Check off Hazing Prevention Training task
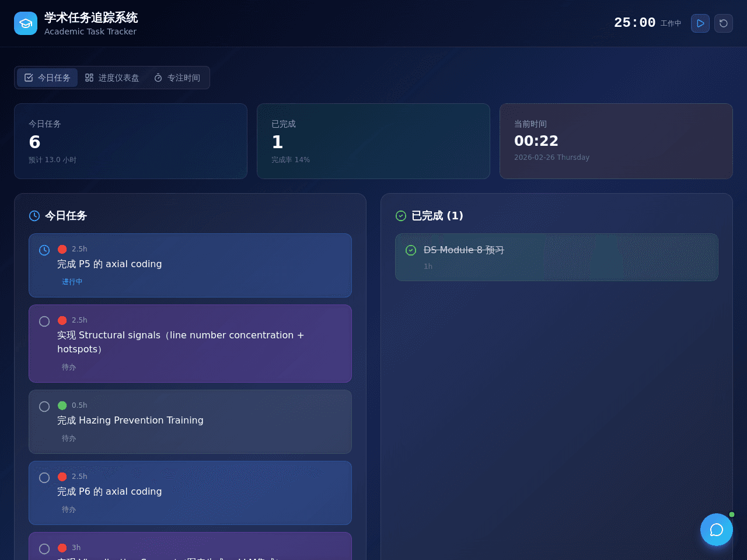The image size is (747, 560). point(44,407)
